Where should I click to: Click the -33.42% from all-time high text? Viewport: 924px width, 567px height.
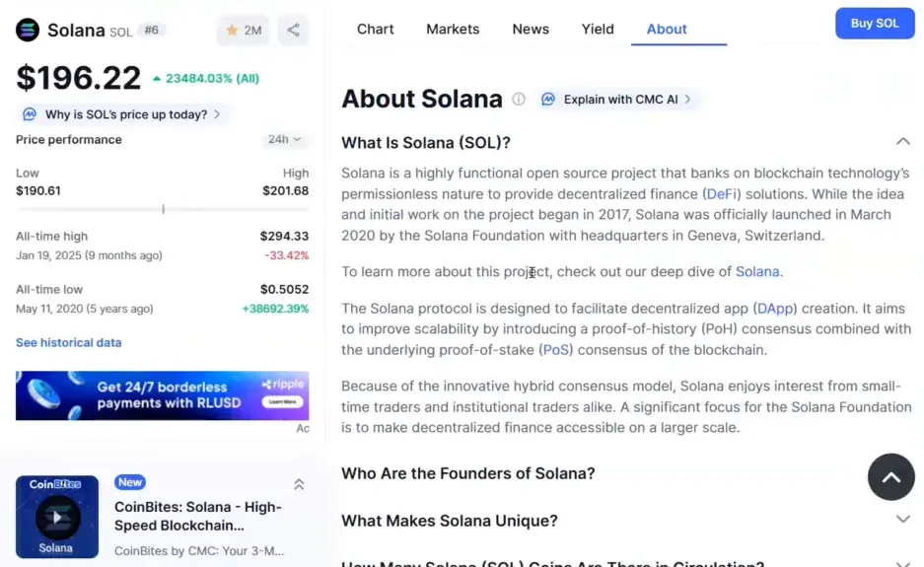coord(286,255)
